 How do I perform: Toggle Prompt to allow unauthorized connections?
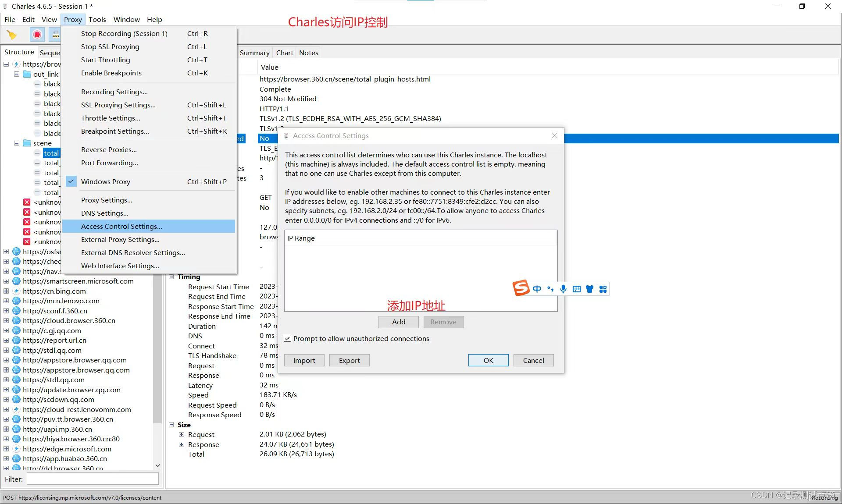click(x=288, y=338)
